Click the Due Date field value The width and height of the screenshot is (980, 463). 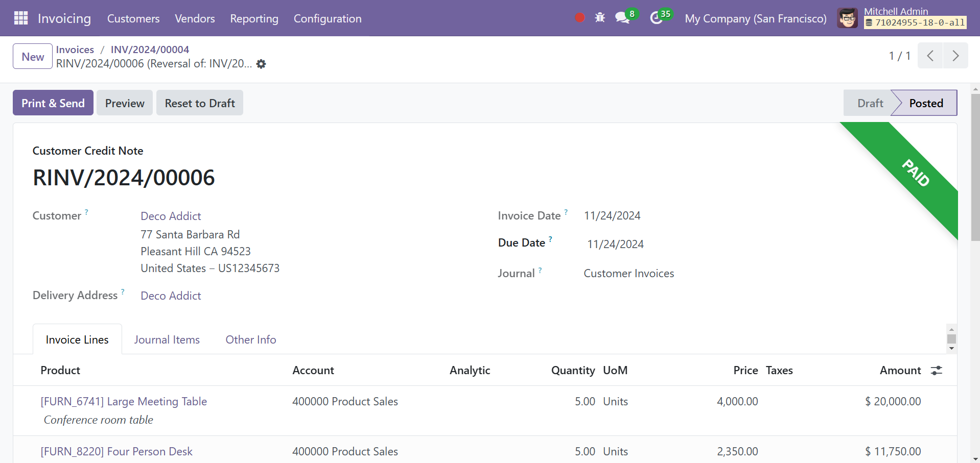(615, 244)
